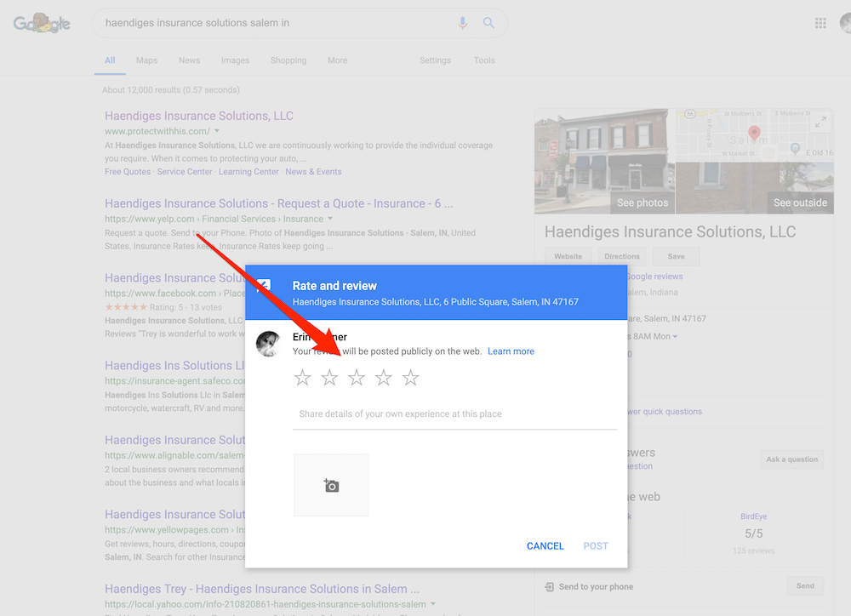The image size is (851, 616).
Task: Click the Directions button
Action: pos(622,256)
